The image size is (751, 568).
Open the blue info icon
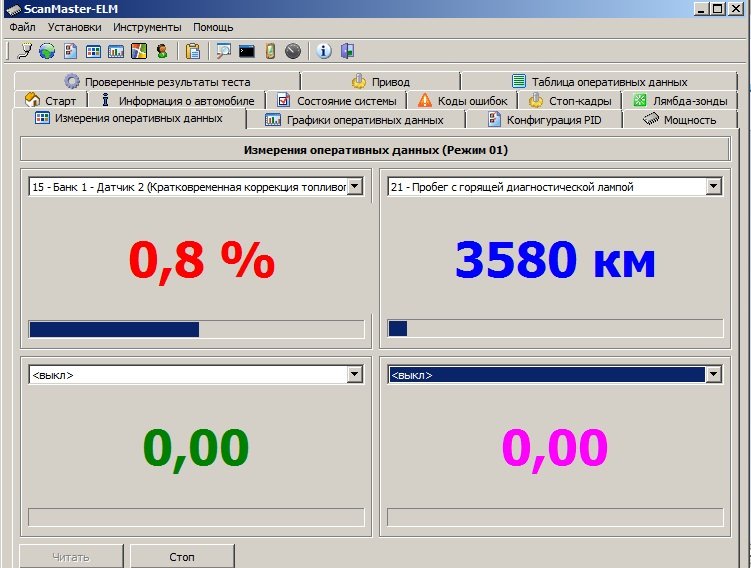tap(325, 51)
